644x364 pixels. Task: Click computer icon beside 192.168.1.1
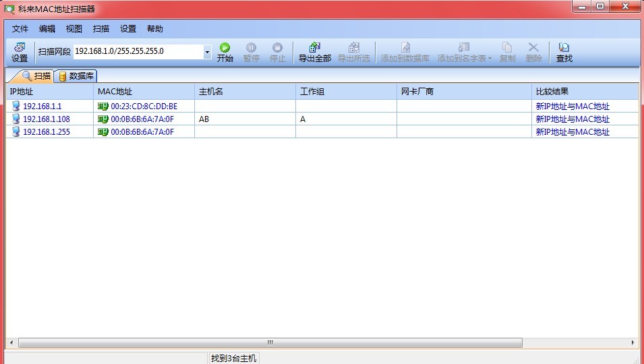tap(16, 106)
